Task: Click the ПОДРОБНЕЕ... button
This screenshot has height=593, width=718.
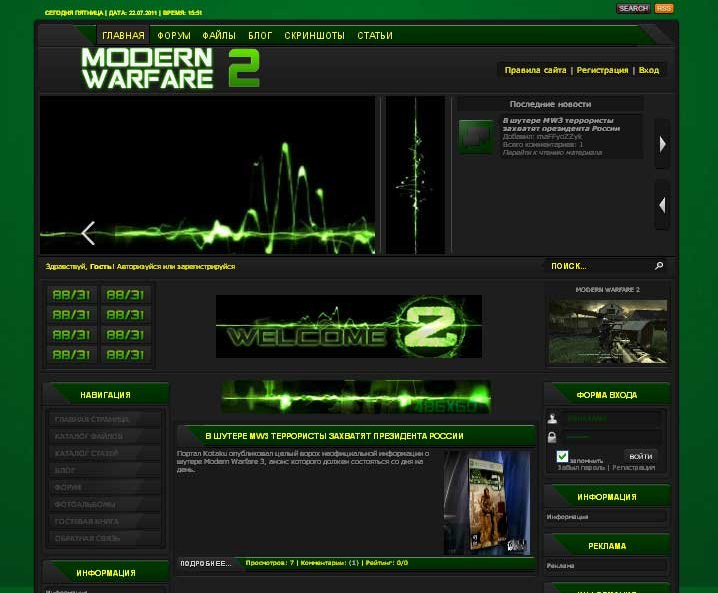Action: tap(206, 563)
